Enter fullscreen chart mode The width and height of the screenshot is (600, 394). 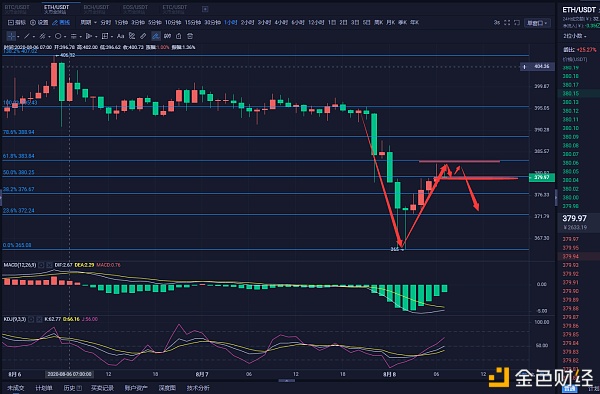pos(507,23)
